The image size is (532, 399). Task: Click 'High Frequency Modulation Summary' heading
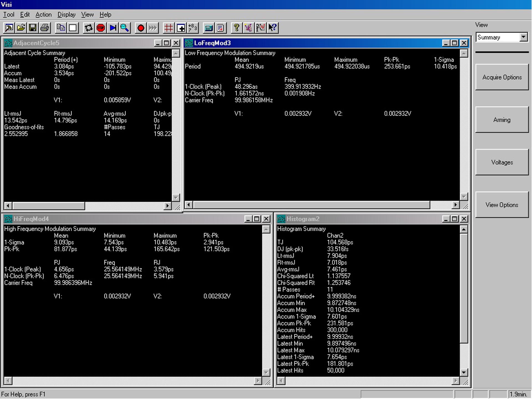50,229
